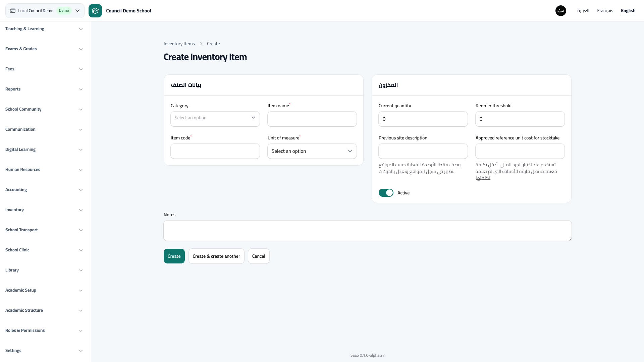The width and height of the screenshot is (644, 362).
Task: Expand School Transport section
Action: coord(44,230)
